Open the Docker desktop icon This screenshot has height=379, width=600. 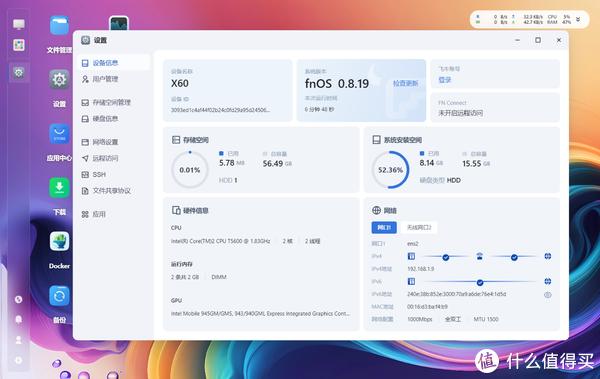point(59,242)
